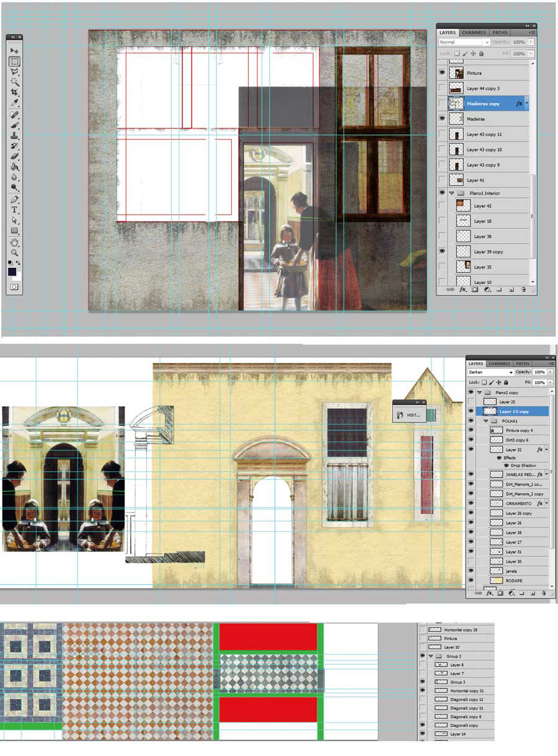This screenshot has width=558, height=756.
Task: Switch to Paths tab in top panel
Action: point(500,32)
